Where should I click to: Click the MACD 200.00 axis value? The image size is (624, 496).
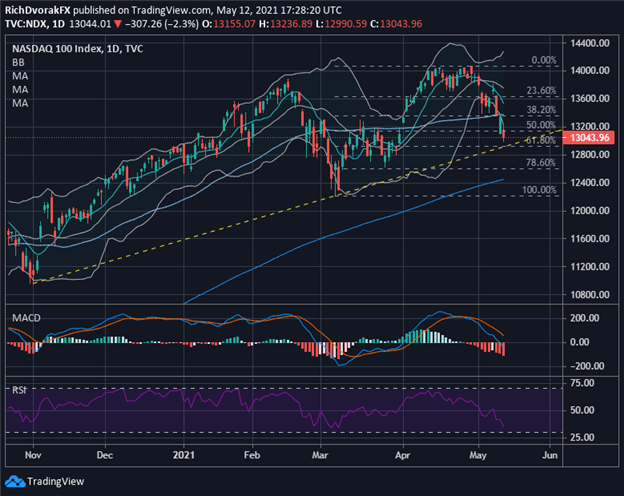(585, 318)
